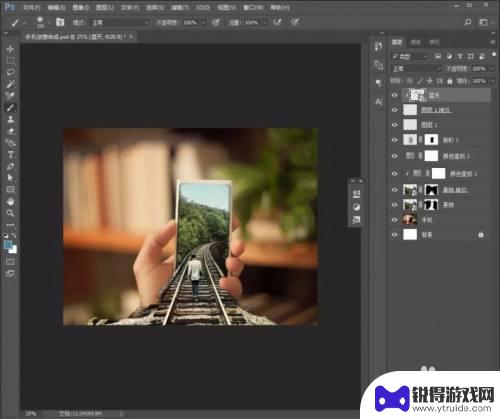Select the Horizontal Type tool
The image size is (500, 419).
coord(10,155)
